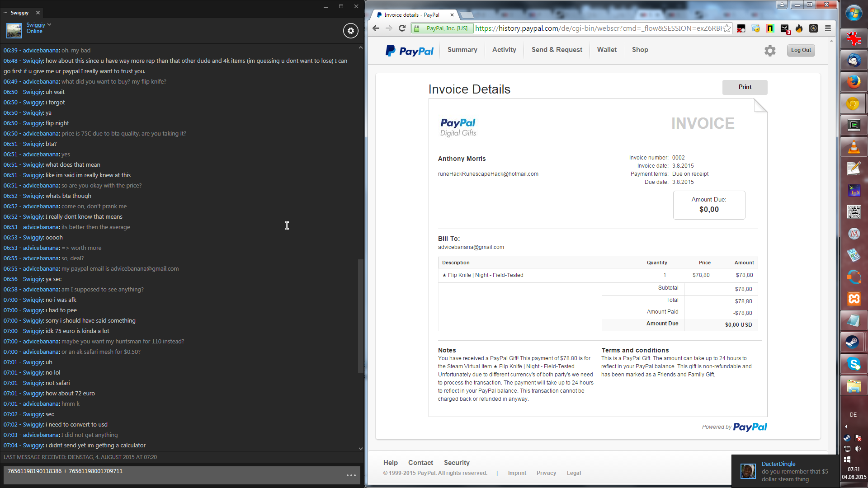This screenshot has height=488, width=868.
Task: Click the Log Out button
Action: [x=801, y=50]
